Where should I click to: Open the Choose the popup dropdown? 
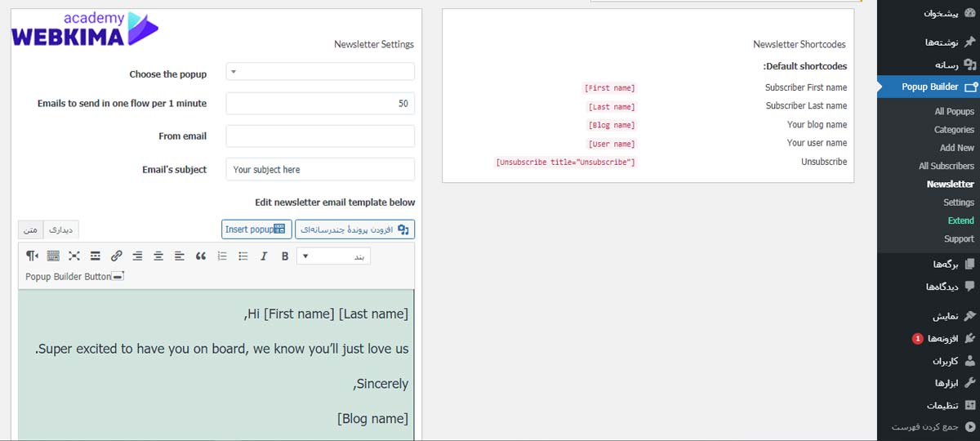[x=320, y=72]
